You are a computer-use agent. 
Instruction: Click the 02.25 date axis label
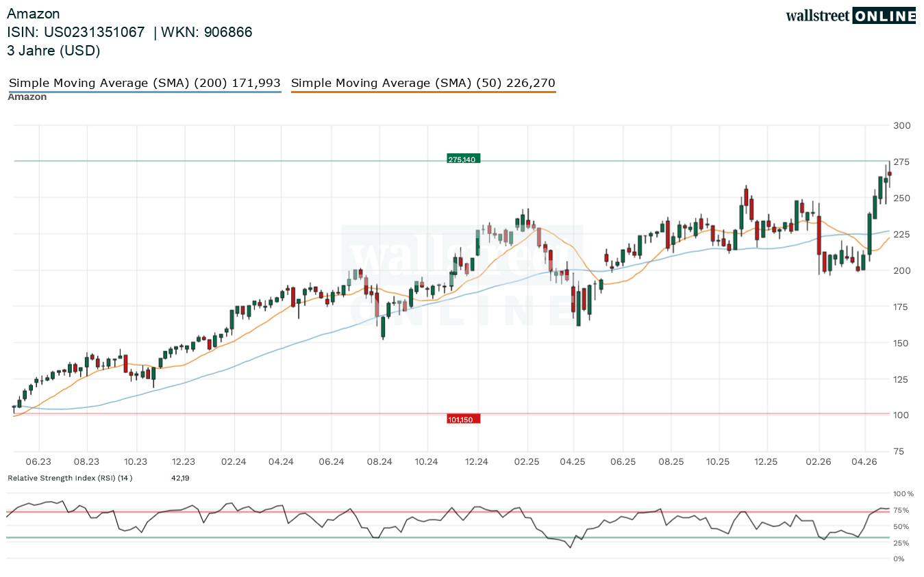pos(527,463)
